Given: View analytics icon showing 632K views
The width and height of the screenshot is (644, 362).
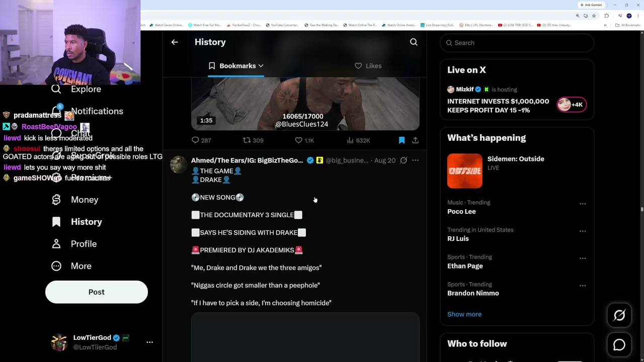Looking at the screenshot, I should (350, 140).
